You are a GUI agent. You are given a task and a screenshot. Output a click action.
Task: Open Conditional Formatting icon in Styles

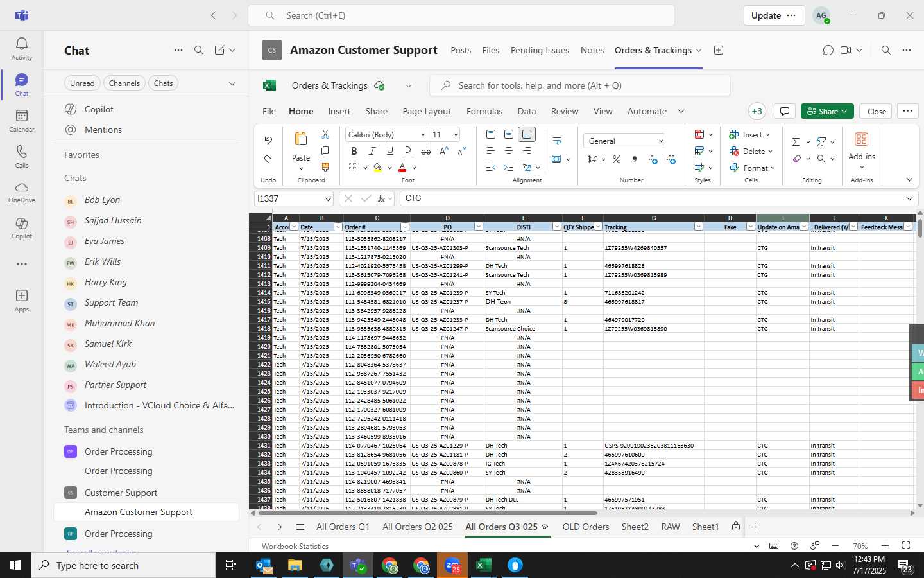point(699,134)
